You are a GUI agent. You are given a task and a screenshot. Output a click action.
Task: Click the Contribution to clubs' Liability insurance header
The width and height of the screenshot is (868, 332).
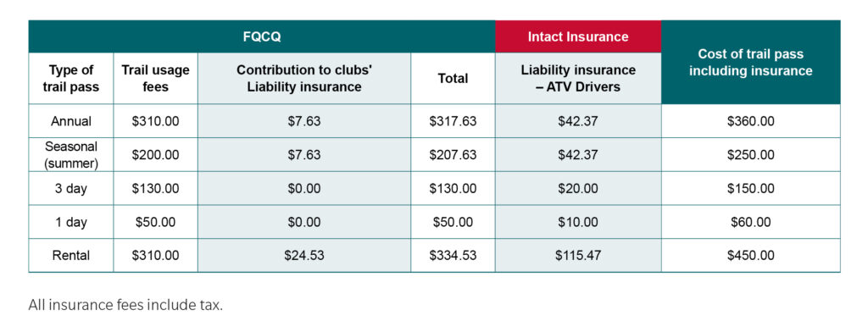coord(304,79)
